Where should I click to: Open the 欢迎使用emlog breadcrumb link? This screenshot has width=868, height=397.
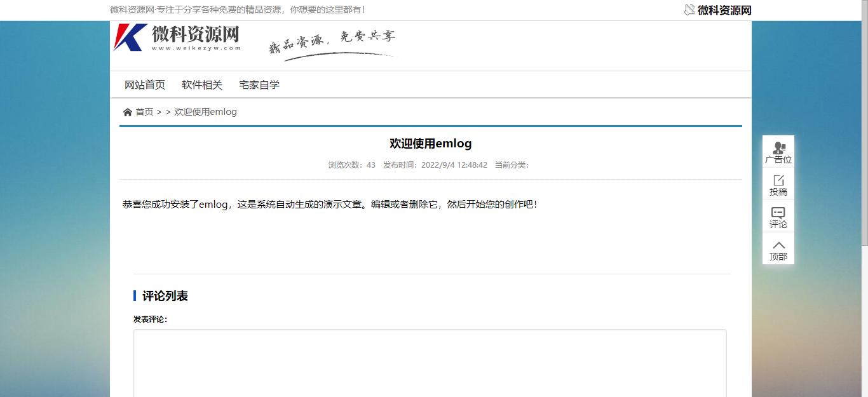coord(205,111)
